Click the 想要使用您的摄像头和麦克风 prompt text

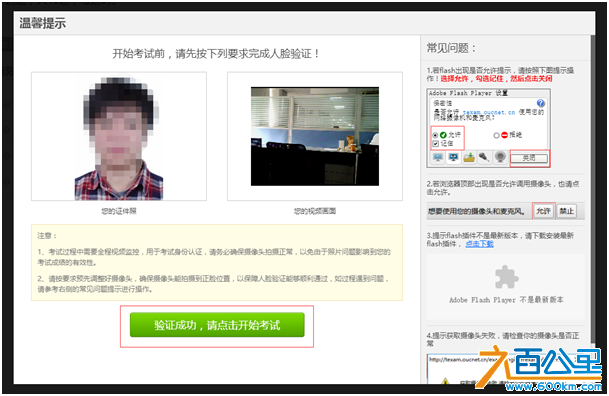pos(477,212)
